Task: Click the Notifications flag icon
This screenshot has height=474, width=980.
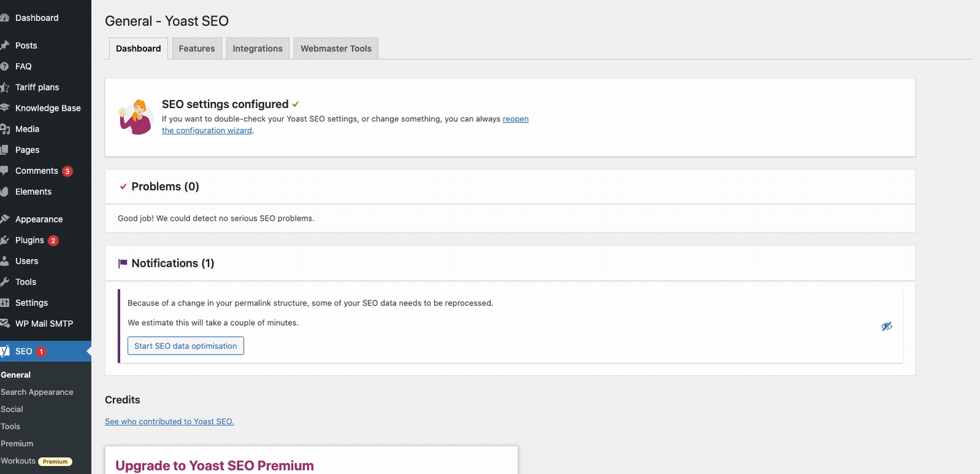Action: pyautogui.click(x=123, y=263)
